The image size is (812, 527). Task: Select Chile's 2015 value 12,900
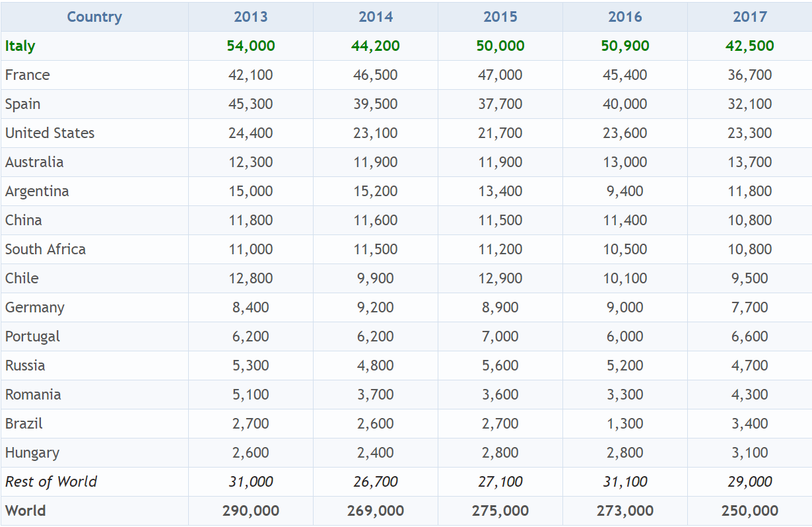tap(500, 279)
